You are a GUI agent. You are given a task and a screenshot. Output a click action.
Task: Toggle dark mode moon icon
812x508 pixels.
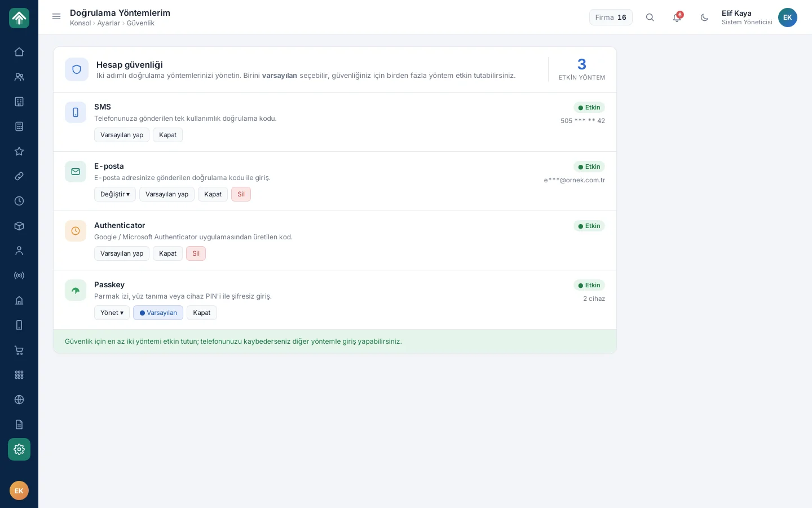pos(704,17)
